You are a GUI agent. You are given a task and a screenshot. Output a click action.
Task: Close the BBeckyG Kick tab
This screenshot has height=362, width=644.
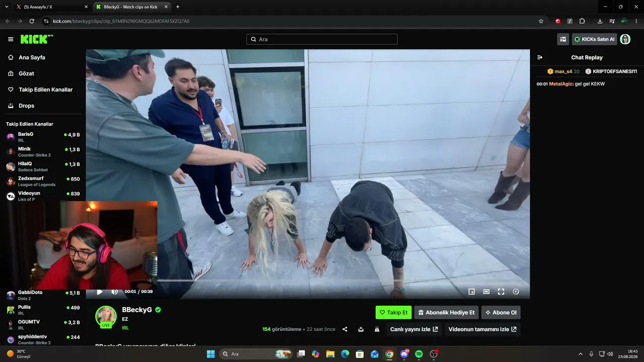pyautogui.click(x=166, y=7)
